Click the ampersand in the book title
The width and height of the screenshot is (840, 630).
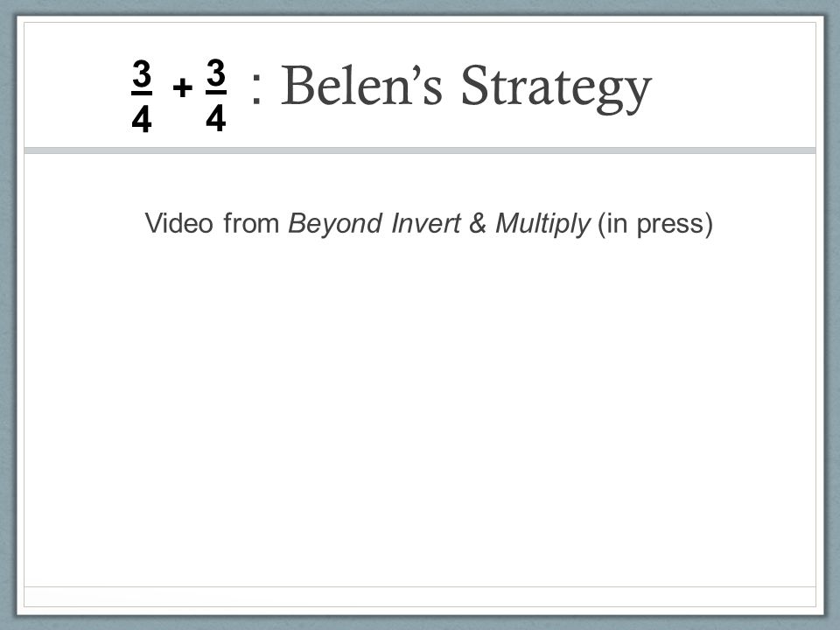(x=478, y=223)
